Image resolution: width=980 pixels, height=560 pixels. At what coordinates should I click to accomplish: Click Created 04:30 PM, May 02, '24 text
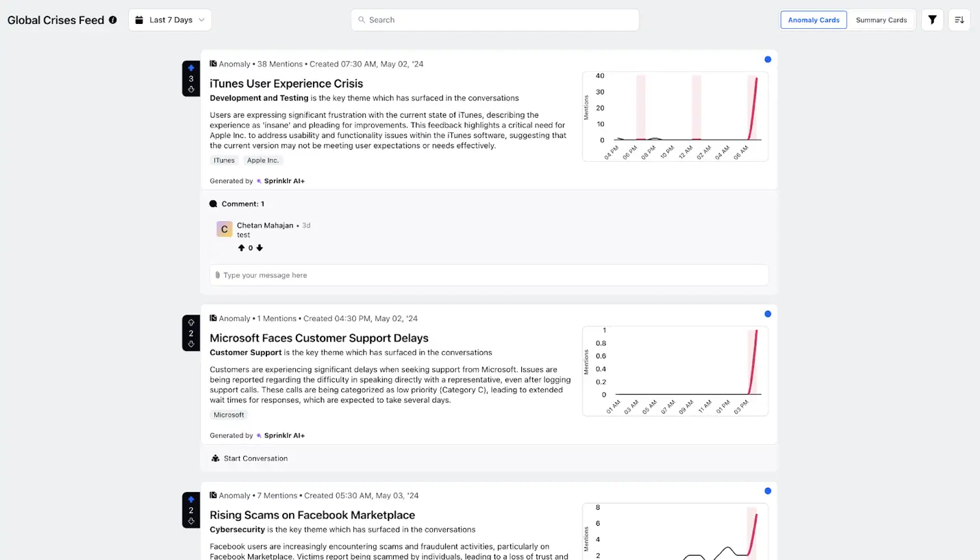click(360, 318)
